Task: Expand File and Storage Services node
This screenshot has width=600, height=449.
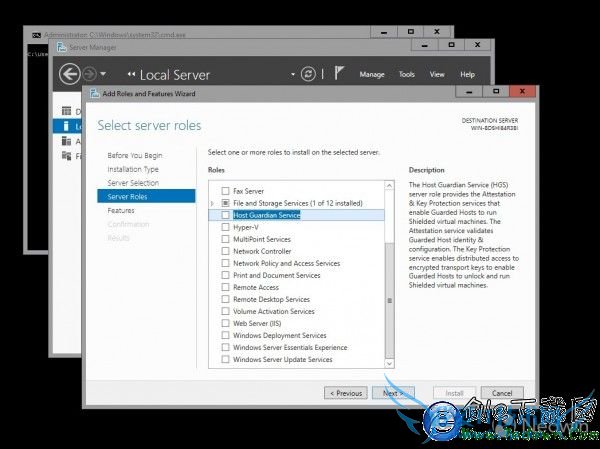Action: pos(212,203)
